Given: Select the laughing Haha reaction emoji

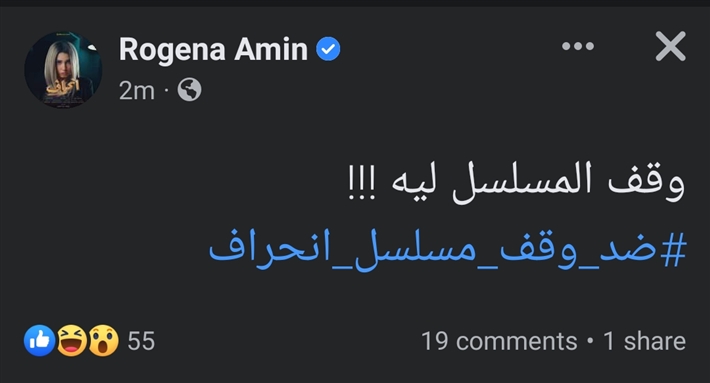Looking at the screenshot, I should click(72, 340).
